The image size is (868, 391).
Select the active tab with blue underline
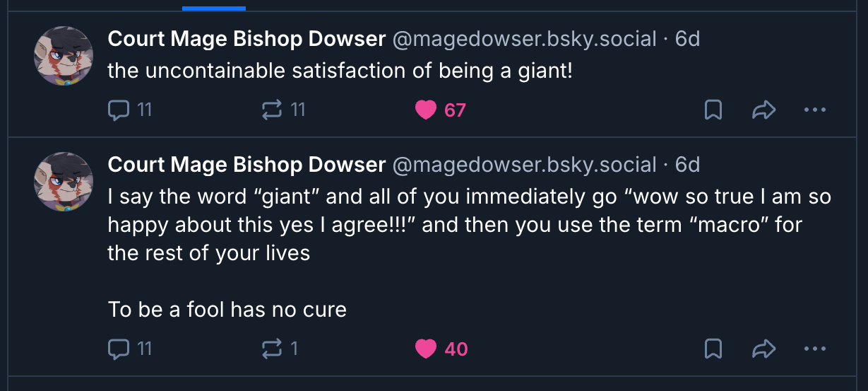pyautogui.click(x=213, y=6)
